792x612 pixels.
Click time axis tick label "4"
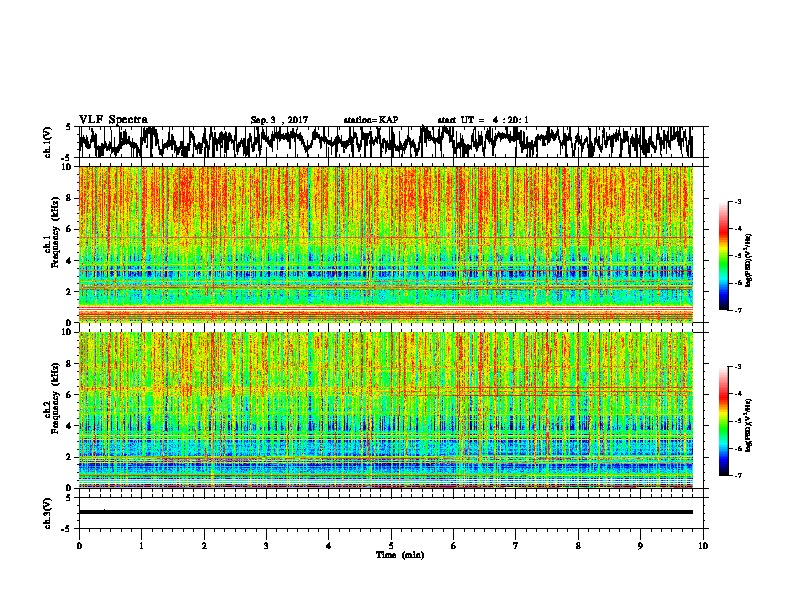[329, 546]
